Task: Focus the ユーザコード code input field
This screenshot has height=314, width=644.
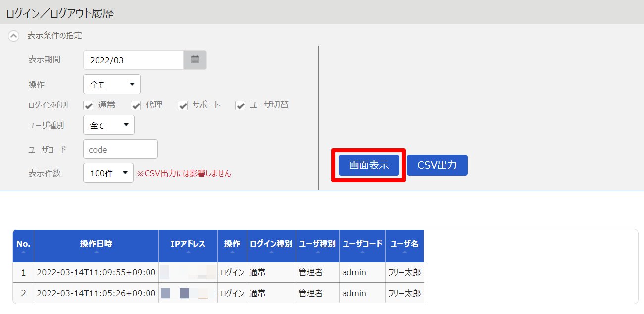Action: pos(120,149)
